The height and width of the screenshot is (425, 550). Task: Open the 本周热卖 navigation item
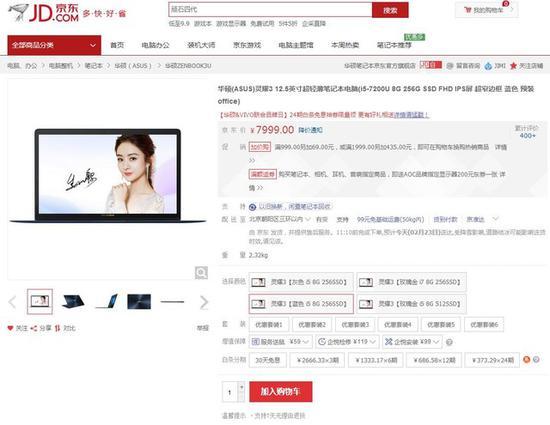pyautogui.click(x=345, y=45)
